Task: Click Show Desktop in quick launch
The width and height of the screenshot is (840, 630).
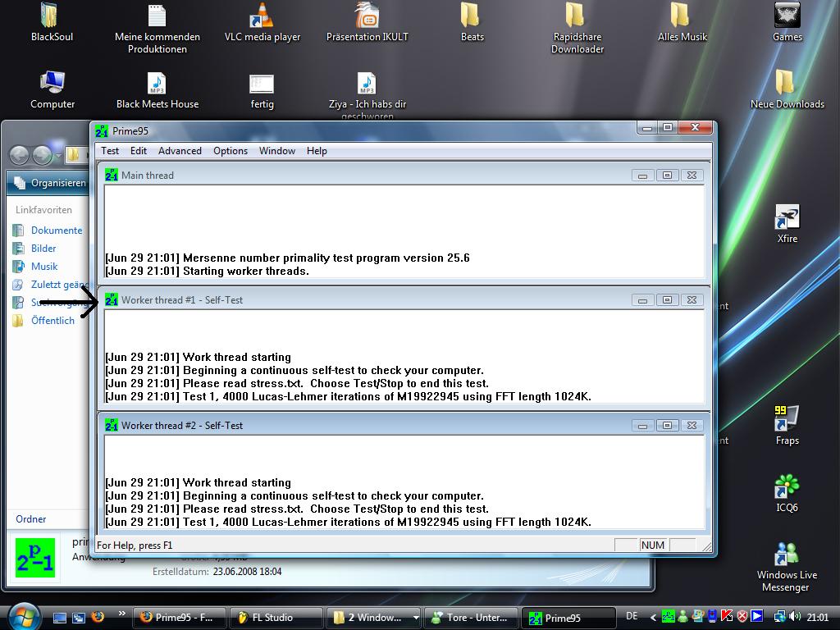Action: tap(59, 618)
